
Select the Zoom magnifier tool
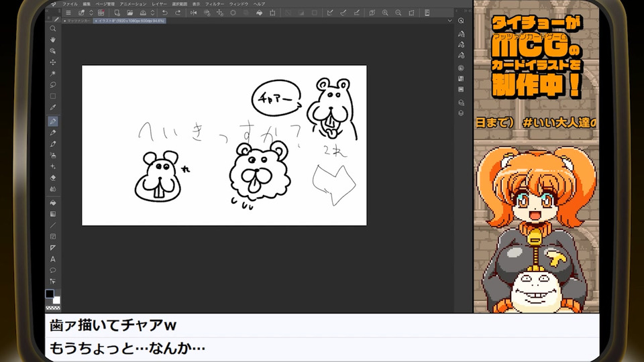pos(53,29)
